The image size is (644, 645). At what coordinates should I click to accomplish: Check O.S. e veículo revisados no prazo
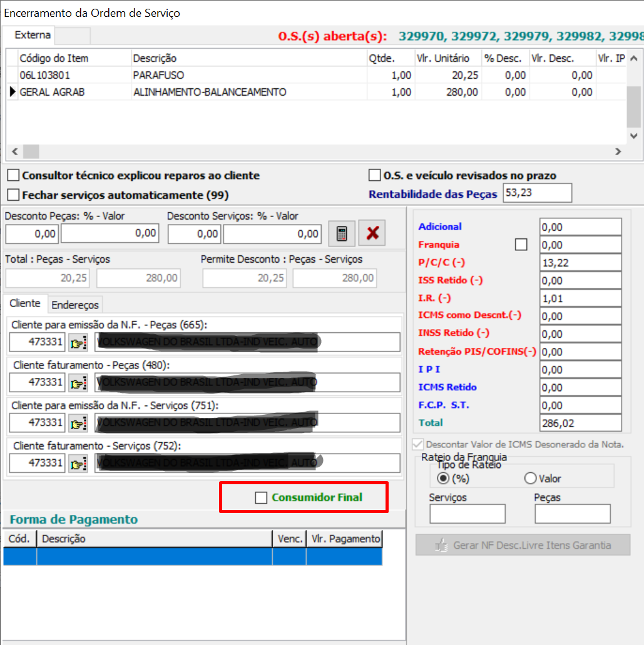click(x=374, y=175)
